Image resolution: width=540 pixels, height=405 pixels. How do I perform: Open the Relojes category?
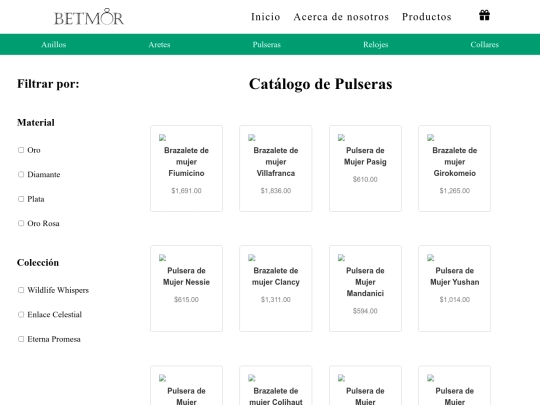[x=376, y=44]
